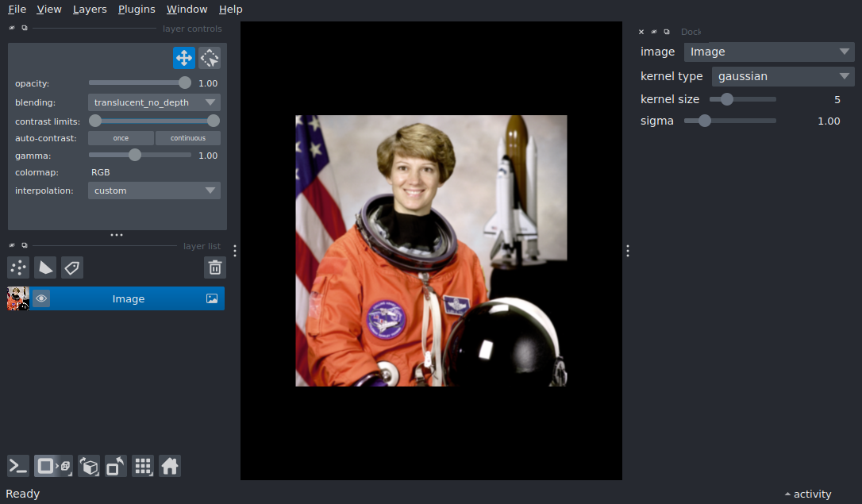Click the kernel size slider handle

pos(727,99)
